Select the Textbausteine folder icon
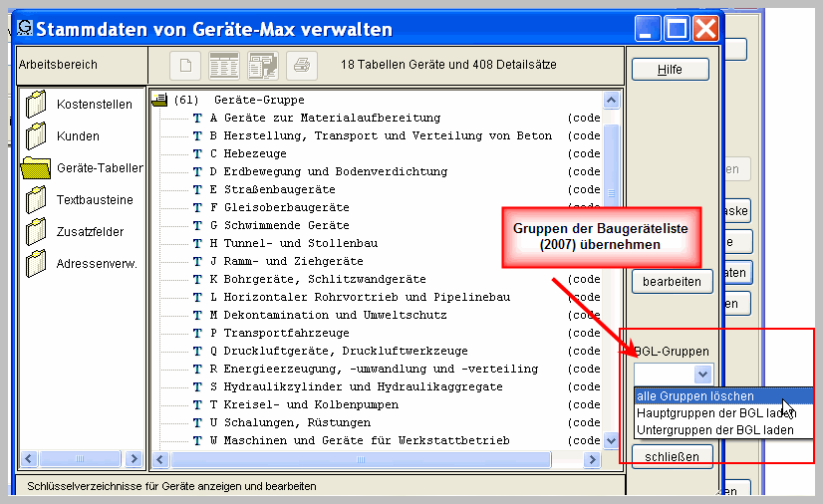823x504 pixels. pyautogui.click(x=37, y=200)
